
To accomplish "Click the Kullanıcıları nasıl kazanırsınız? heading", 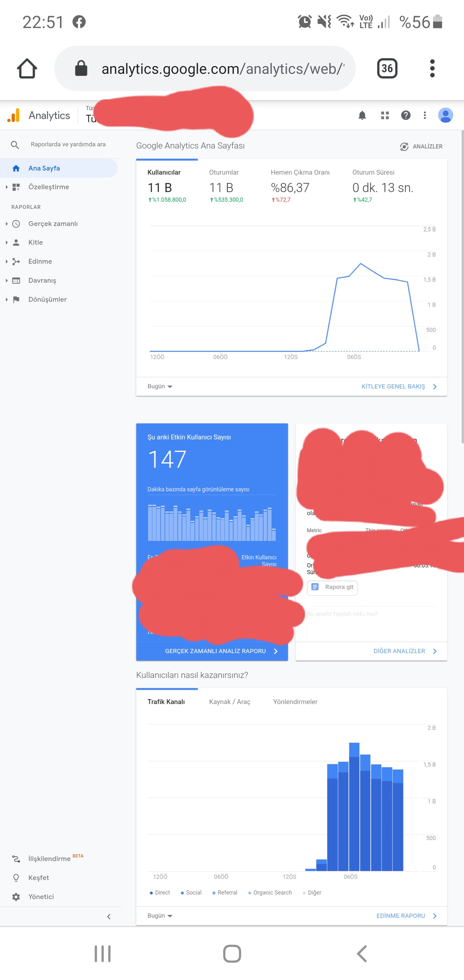I will [x=192, y=675].
